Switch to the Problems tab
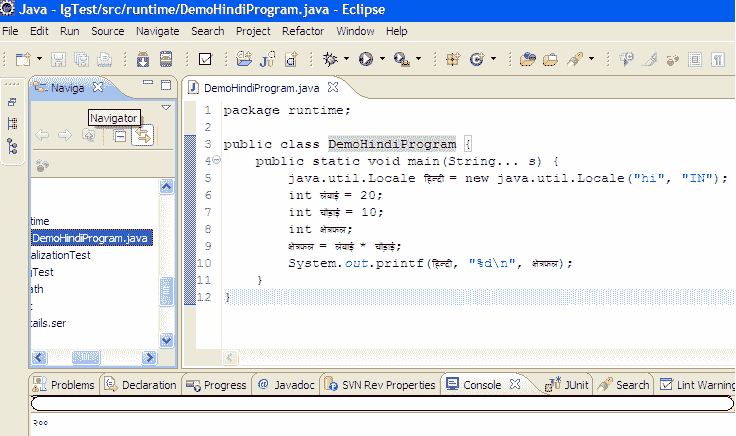 64,385
